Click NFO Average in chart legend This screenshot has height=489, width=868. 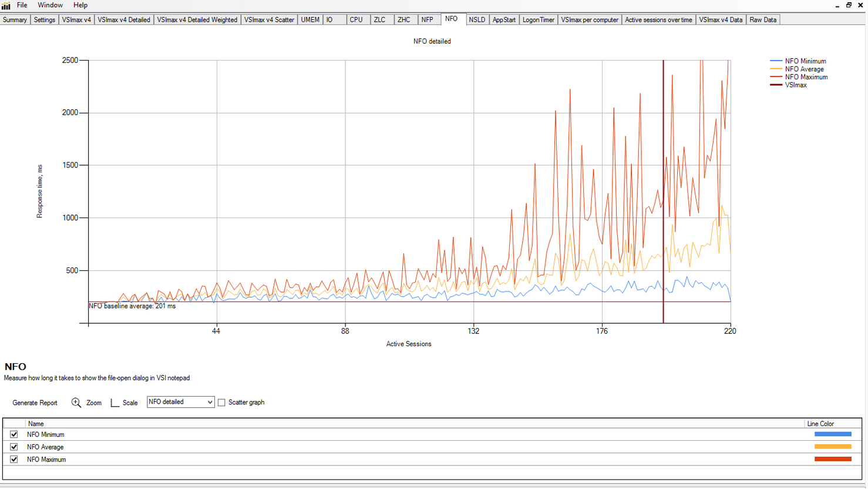point(804,69)
